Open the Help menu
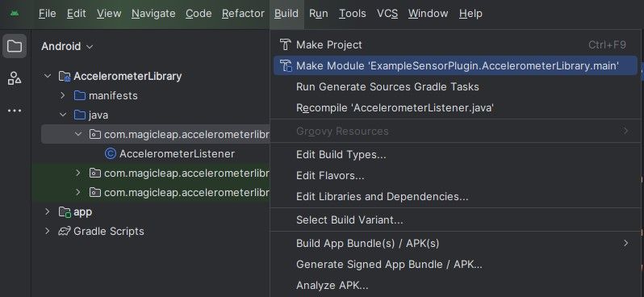Image resolution: width=644 pixels, height=297 pixels. tap(470, 14)
